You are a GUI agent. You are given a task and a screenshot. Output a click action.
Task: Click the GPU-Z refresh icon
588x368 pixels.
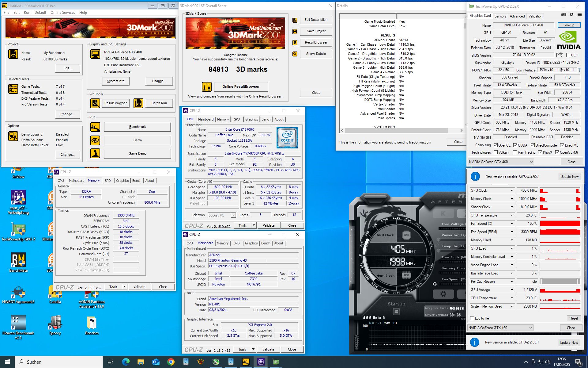tap(571, 14)
